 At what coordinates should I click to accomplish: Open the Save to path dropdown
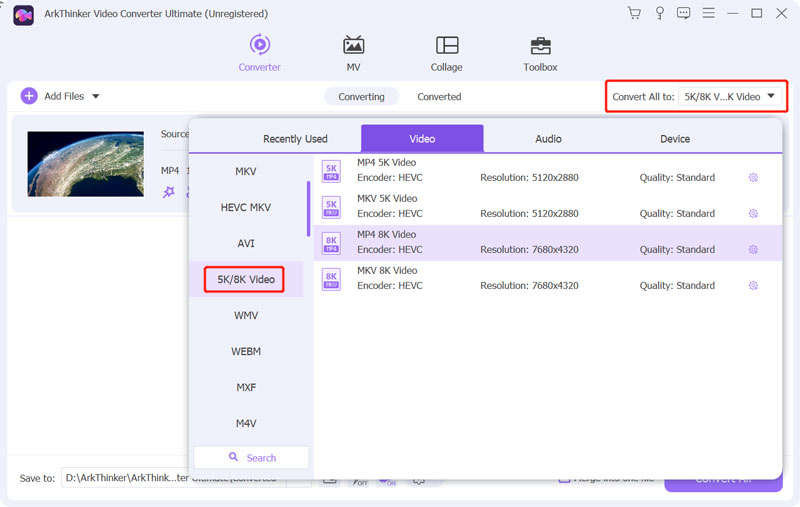(298, 478)
